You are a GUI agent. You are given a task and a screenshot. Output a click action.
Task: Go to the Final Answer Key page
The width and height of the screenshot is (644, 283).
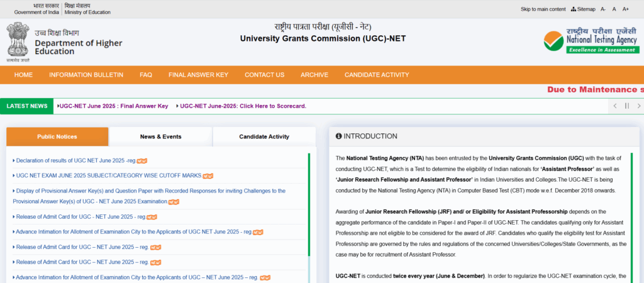(x=198, y=75)
